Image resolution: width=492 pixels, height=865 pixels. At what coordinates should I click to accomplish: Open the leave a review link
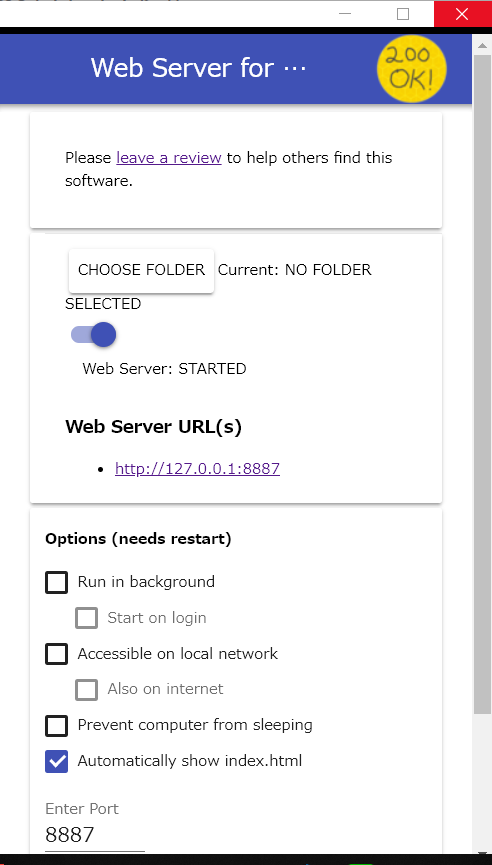[x=169, y=158]
